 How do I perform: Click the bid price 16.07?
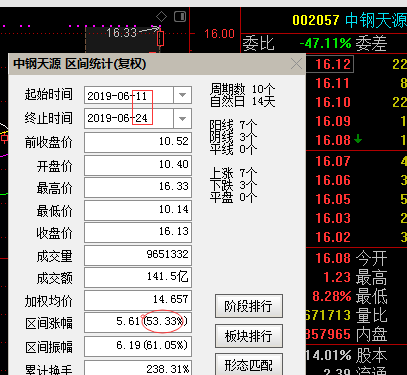tap(332, 162)
